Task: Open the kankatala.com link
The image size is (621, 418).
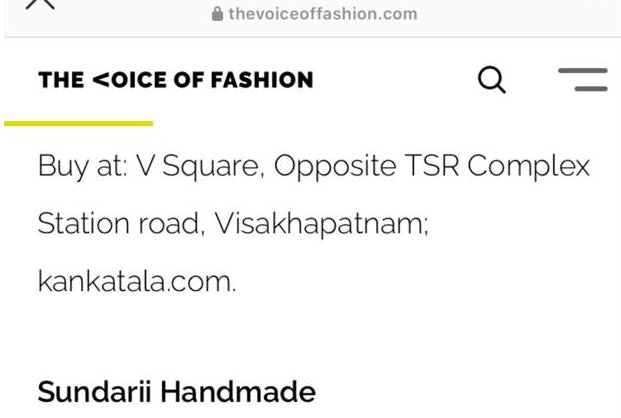Action: 136,281
